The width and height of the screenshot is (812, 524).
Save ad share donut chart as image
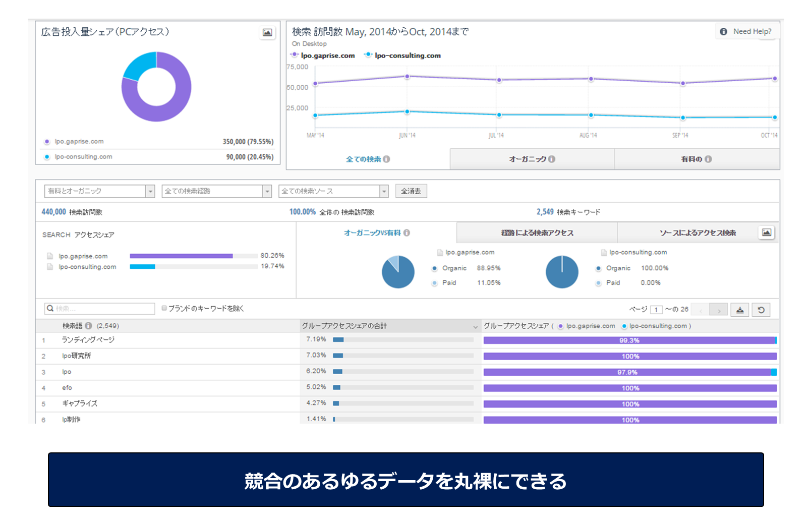pos(267,33)
